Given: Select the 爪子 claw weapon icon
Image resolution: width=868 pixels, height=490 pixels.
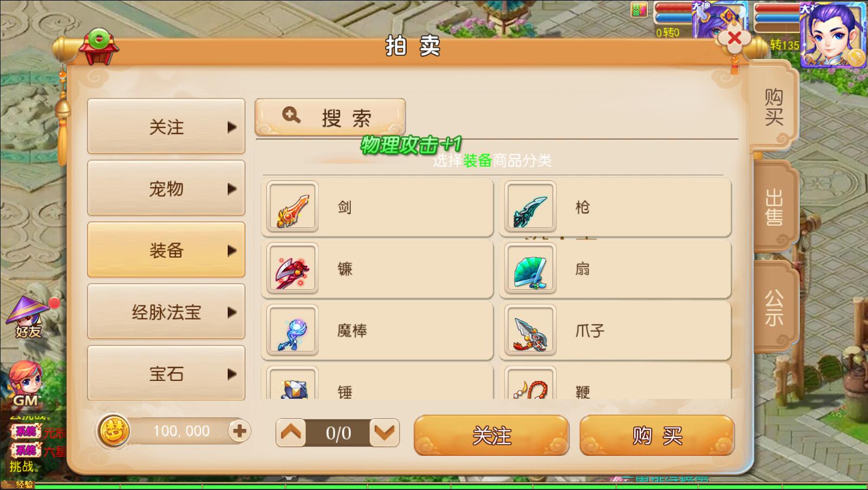Looking at the screenshot, I should coord(530,330).
